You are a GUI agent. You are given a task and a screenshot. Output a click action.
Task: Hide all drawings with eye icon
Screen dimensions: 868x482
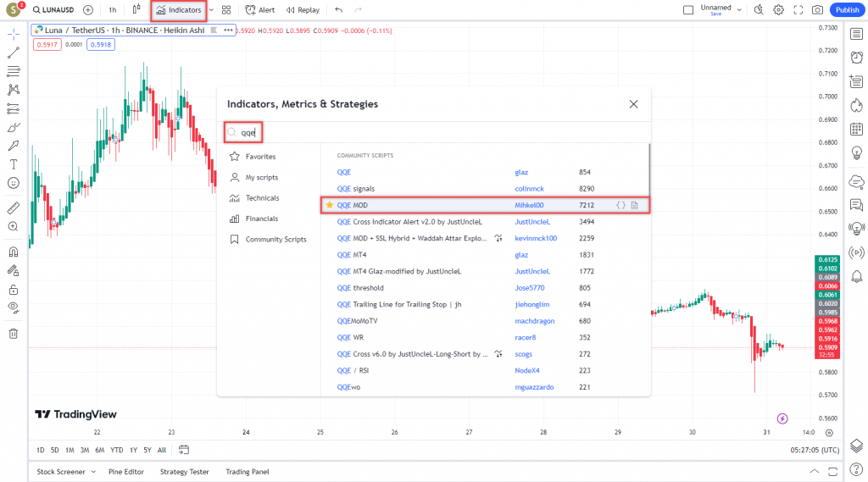point(14,308)
